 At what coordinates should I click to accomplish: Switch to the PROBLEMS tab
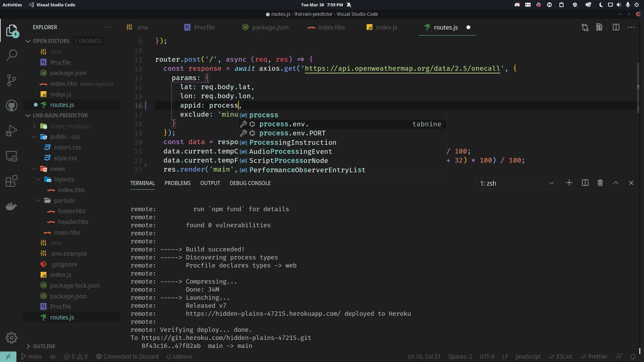pyautogui.click(x=177, y=183)
